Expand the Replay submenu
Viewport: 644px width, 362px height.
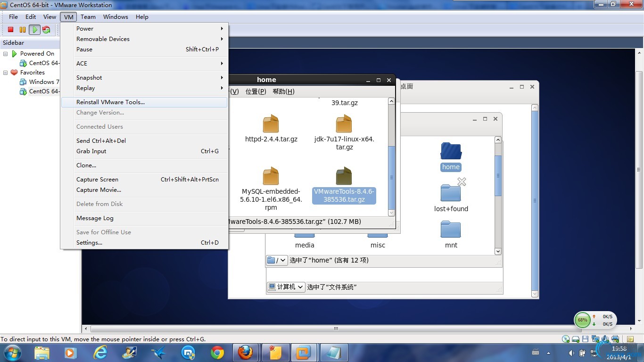click(144, 88)
